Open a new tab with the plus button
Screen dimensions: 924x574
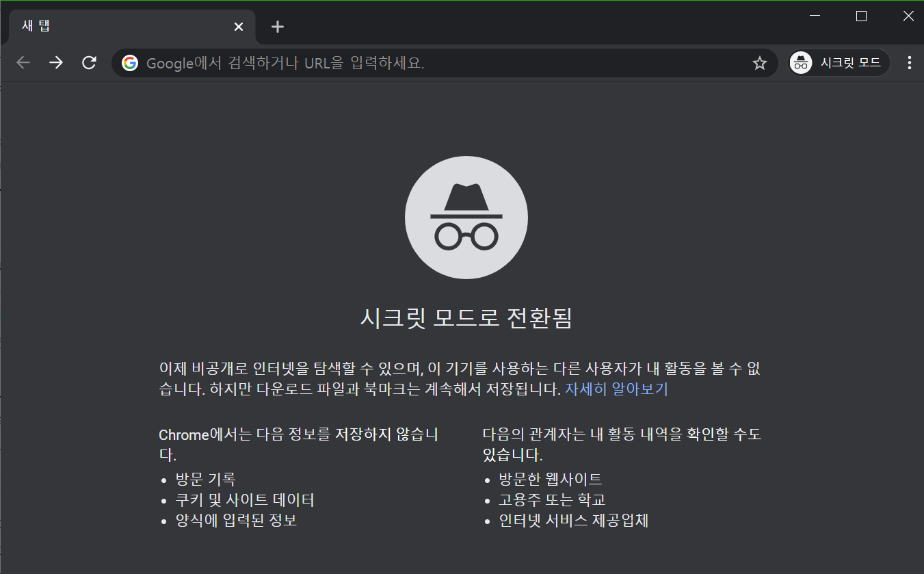click(x=277, y=27)
